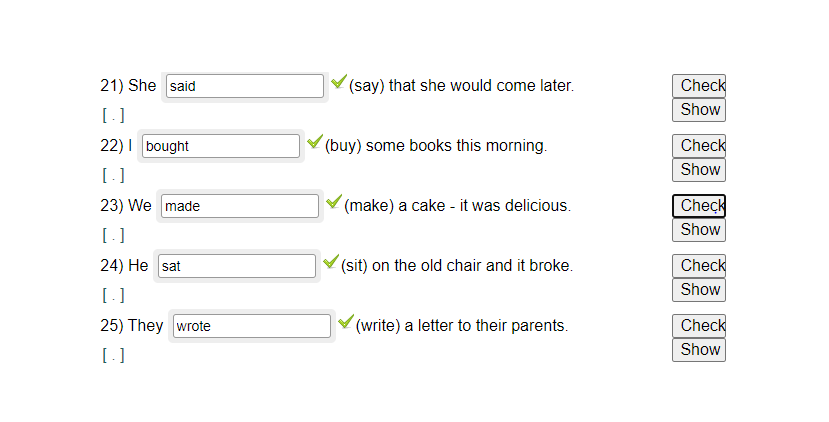Open the '[ . ]' link under question 25
Viewport: 829px width, 422px height.
point(113,355)
